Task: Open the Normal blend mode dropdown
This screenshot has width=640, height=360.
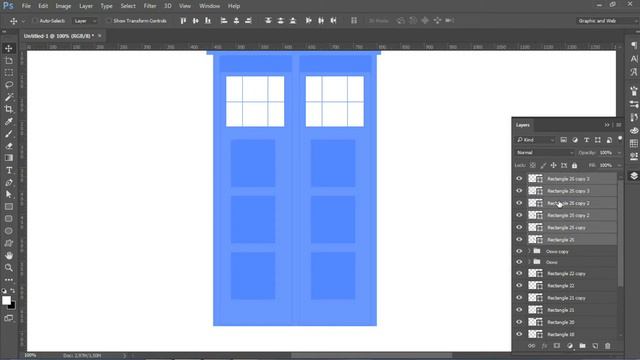Action: pos(544,153)
